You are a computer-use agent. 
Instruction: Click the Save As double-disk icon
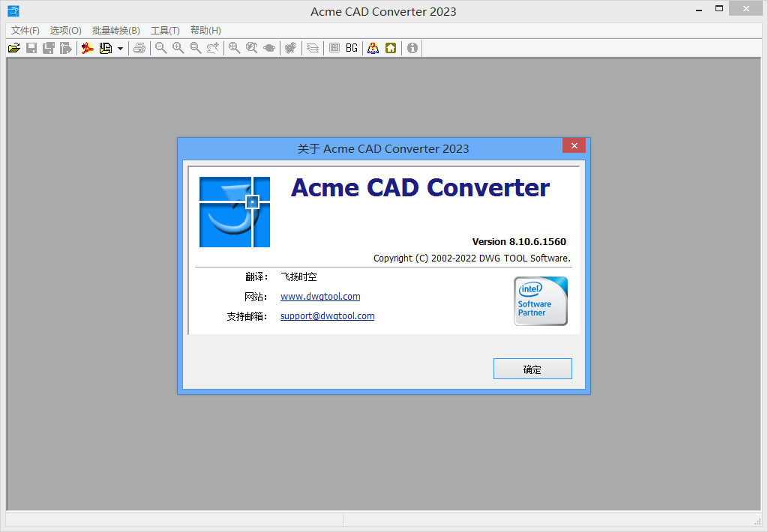[49, 48]
